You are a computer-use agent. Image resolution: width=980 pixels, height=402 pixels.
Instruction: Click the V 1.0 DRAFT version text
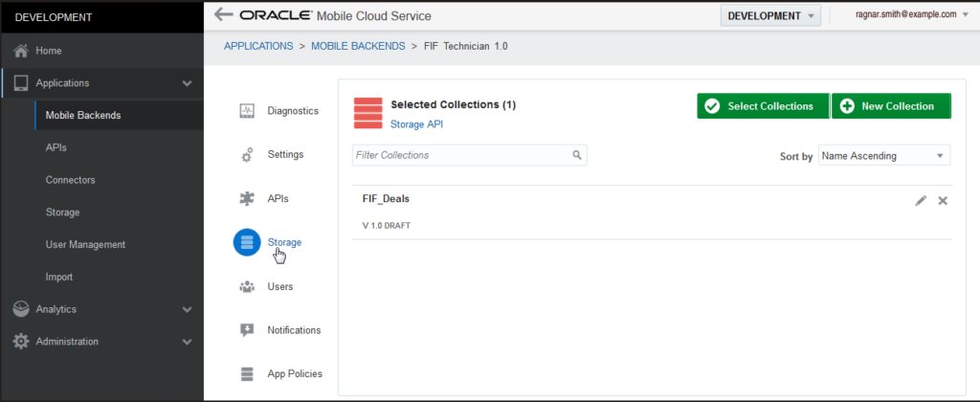pyautogui.click(x=387, y=226)
